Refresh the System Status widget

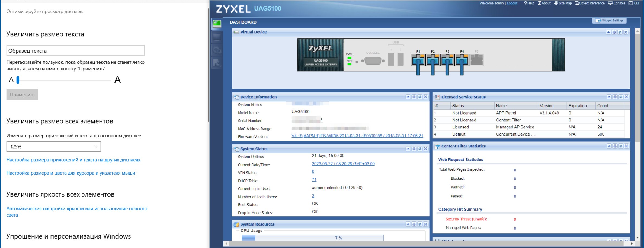(x=420, y=149)
